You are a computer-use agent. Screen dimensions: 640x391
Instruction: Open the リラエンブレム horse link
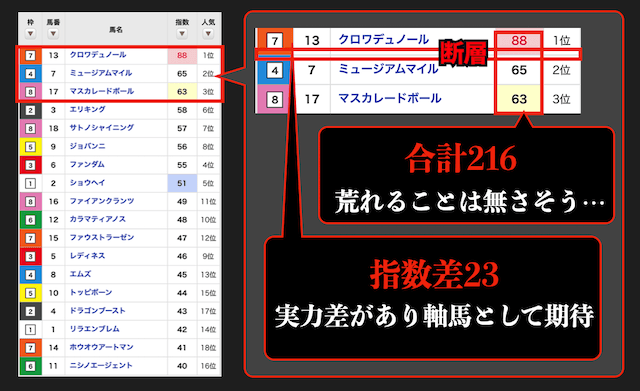pyautogui.click(x=94, y=329)
